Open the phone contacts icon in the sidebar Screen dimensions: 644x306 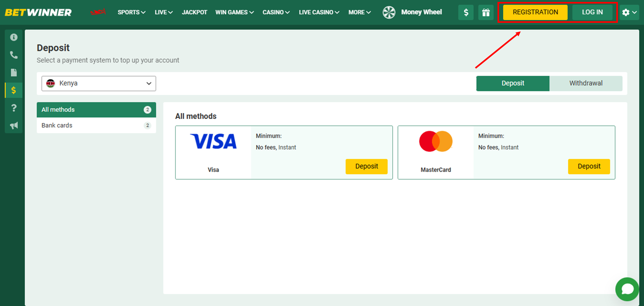(x=14, y=55)
